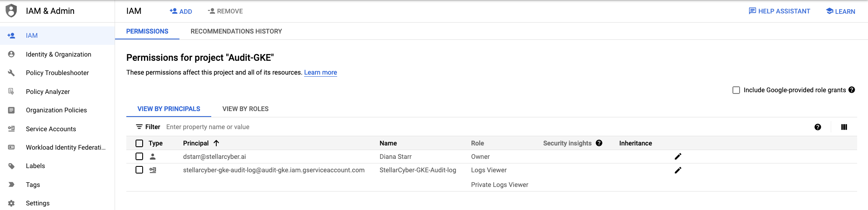This screenshot has width=868, height=210.
Task: Open the filter help question mark icon
Action: coord(817,127)
